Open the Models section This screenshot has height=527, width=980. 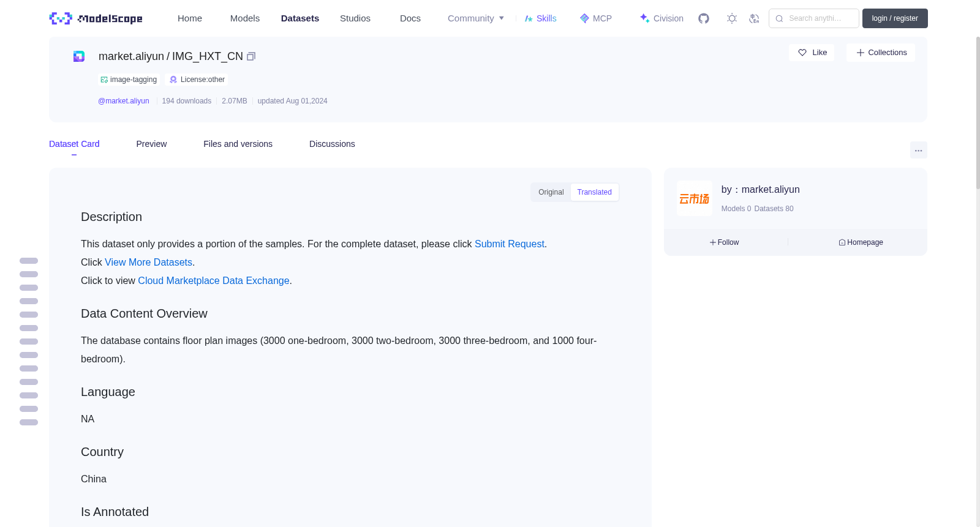pyautogui.click(x=245, y=18)
